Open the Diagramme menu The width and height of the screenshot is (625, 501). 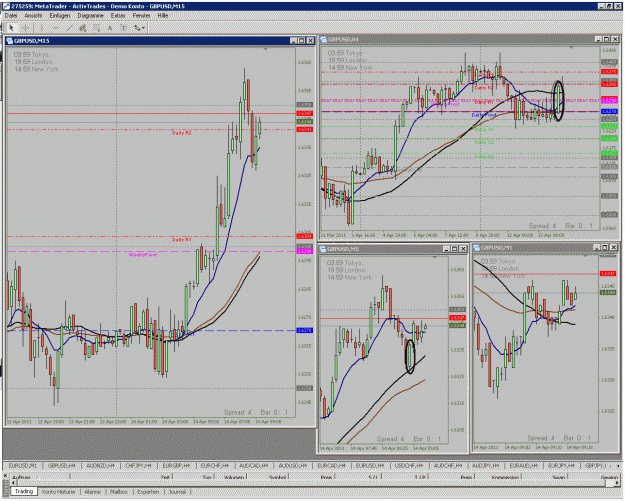coord(90,16)
